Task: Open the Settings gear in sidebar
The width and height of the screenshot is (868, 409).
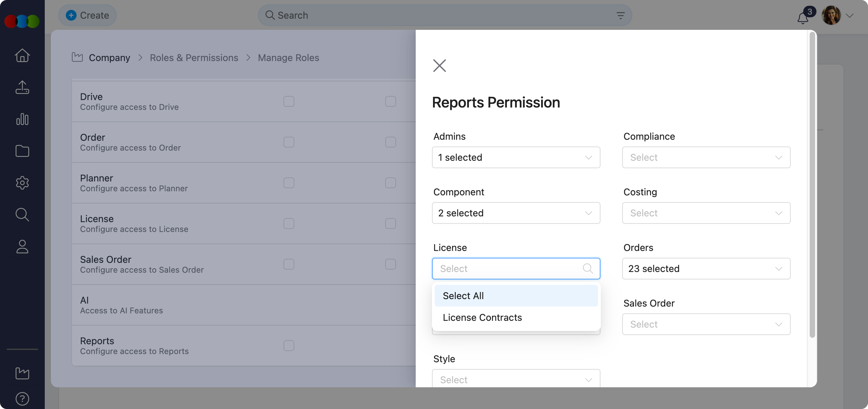Action: [22, 183]
